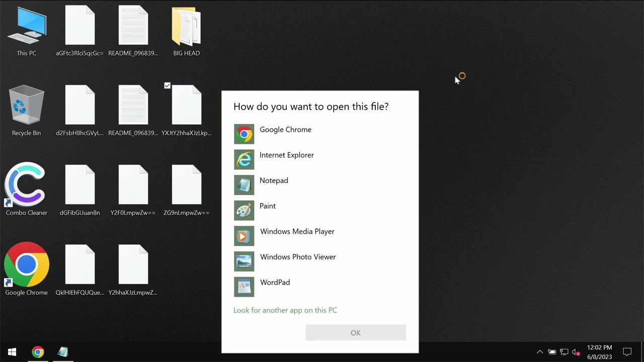Select file d2FsbHBhcGVyL on desktop
This screenshot has width=644, height=362.
click(80, 111)
